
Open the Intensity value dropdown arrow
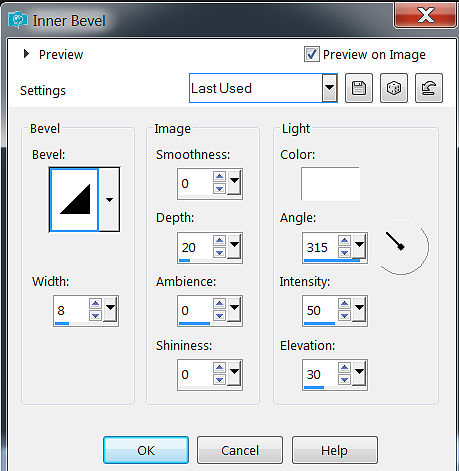pyautogui.click(x=359, y=309)
